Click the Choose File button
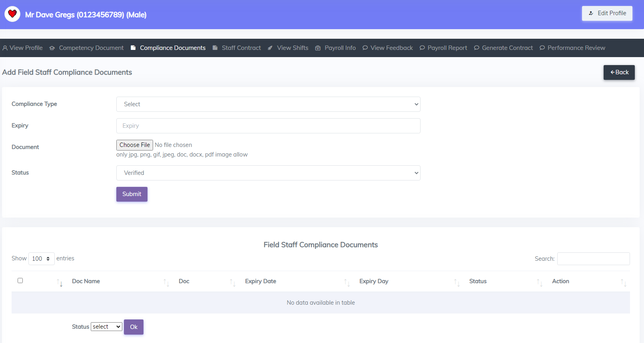 [x=135, y=145]
